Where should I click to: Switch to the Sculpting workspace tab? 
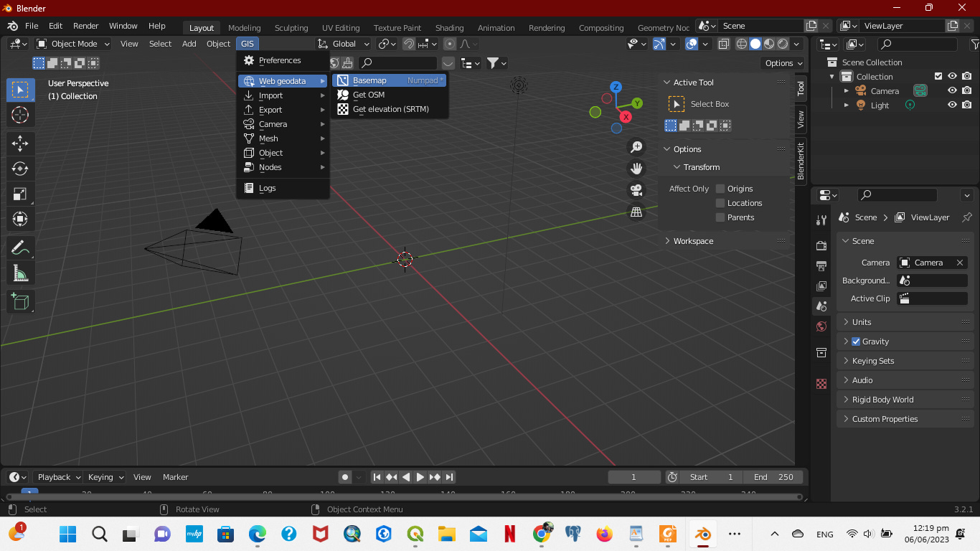point(291,28)
